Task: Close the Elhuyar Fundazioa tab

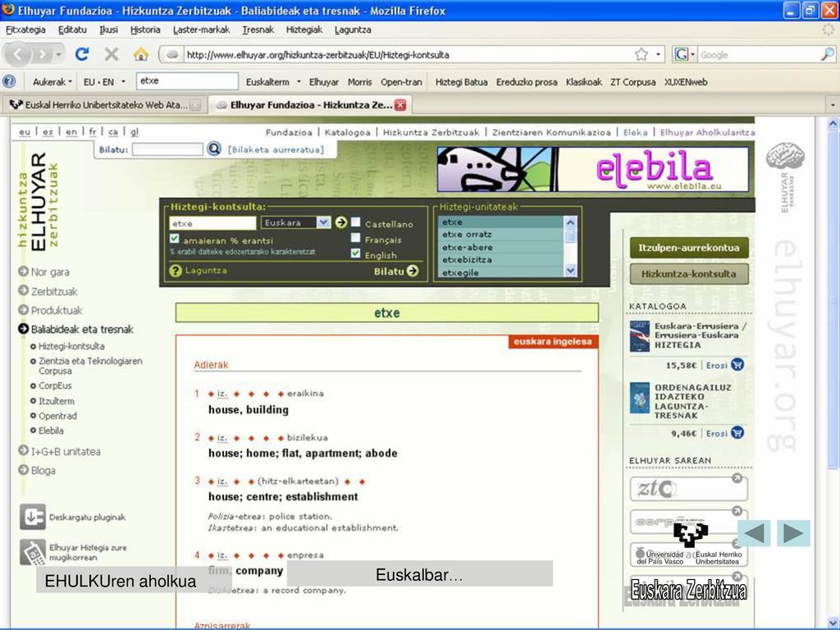Action: coord(400,105)
